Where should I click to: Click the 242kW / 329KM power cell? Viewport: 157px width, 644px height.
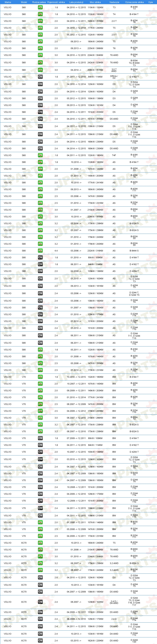[x=95, y=63]
